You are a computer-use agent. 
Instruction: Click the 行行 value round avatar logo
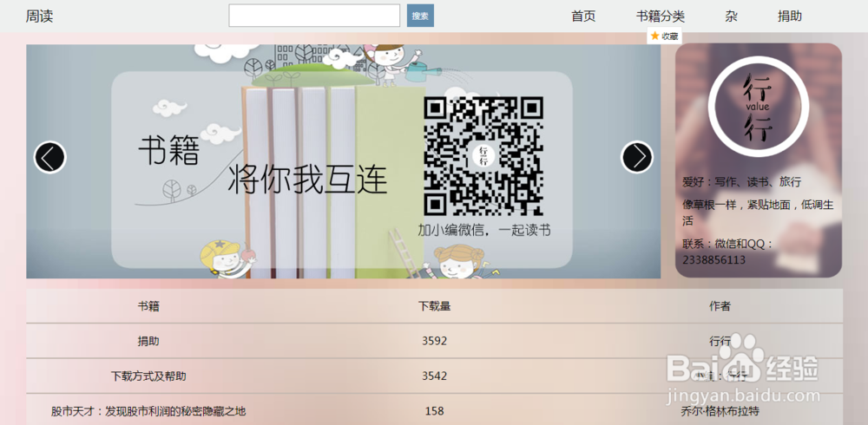[x=758, y=107]
